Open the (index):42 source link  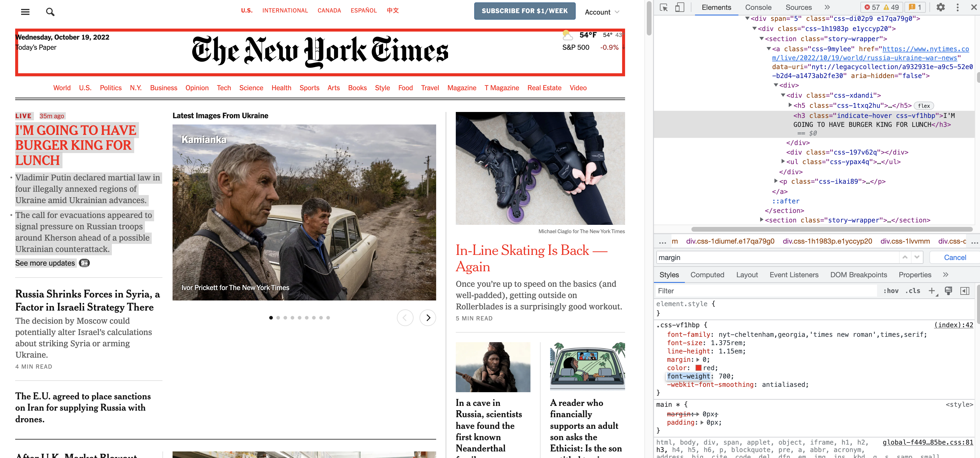[954, 325]
